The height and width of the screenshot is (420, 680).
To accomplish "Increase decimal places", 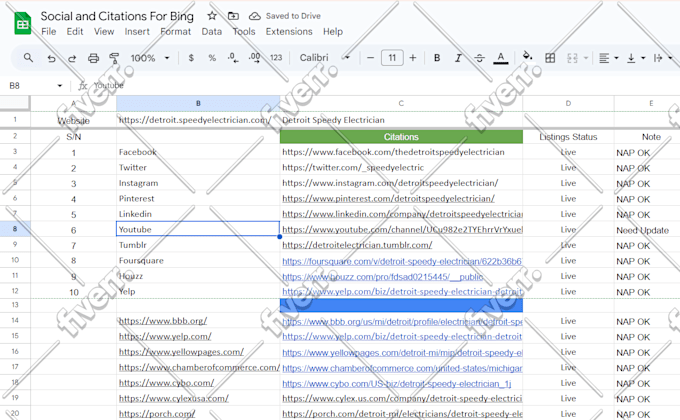I will point(255,58).
